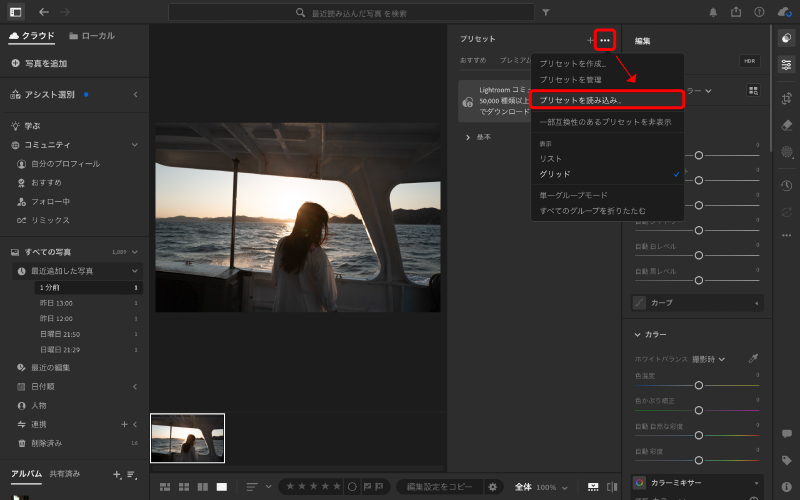Open the search filter funnel icon
This screenshot has height=500, width=800.
[545, 13]
